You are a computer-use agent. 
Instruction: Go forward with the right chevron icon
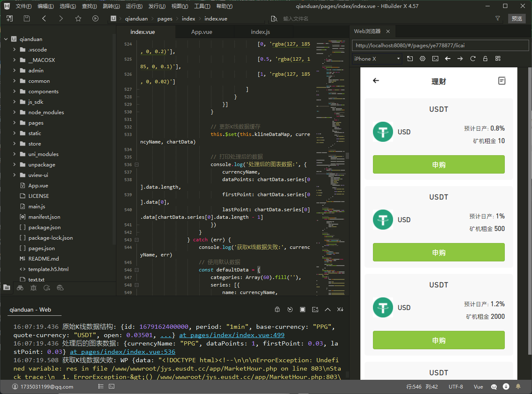click(x=61, y=18)
